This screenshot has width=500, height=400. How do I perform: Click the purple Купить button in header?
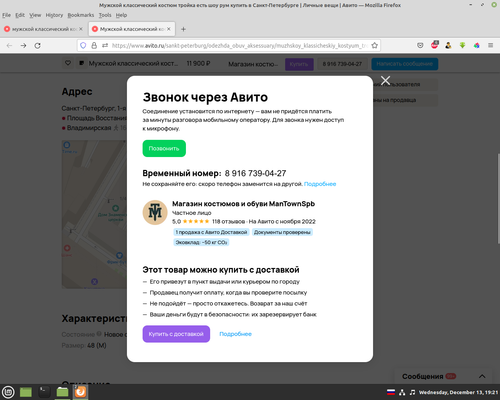pyautogui.click(x=299, y=64)
